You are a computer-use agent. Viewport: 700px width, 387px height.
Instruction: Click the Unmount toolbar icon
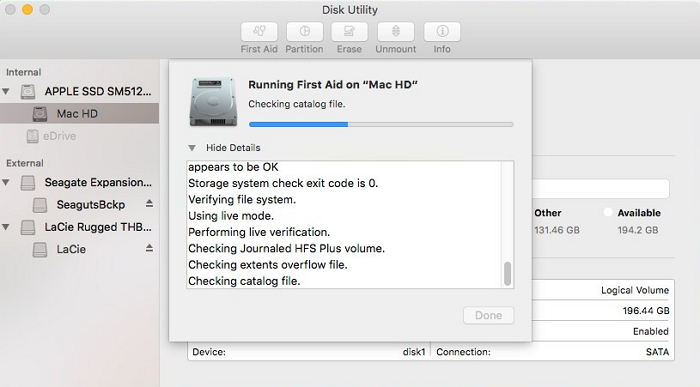pyautogui.click(x=396, y=31)
